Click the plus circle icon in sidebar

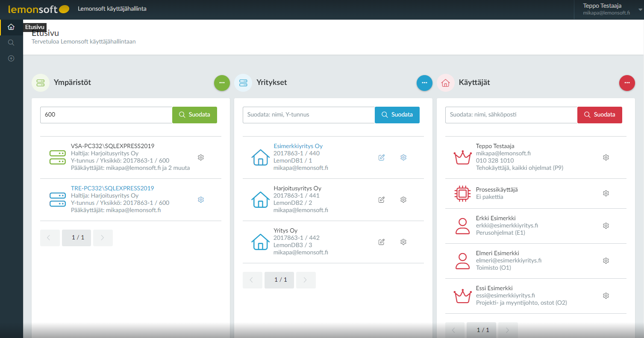click(11, 58)
